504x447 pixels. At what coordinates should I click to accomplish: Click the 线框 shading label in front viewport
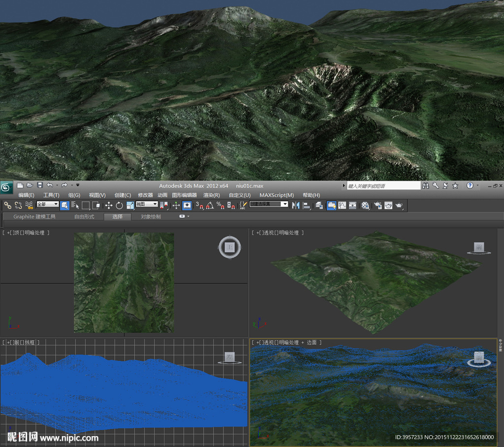30,343
